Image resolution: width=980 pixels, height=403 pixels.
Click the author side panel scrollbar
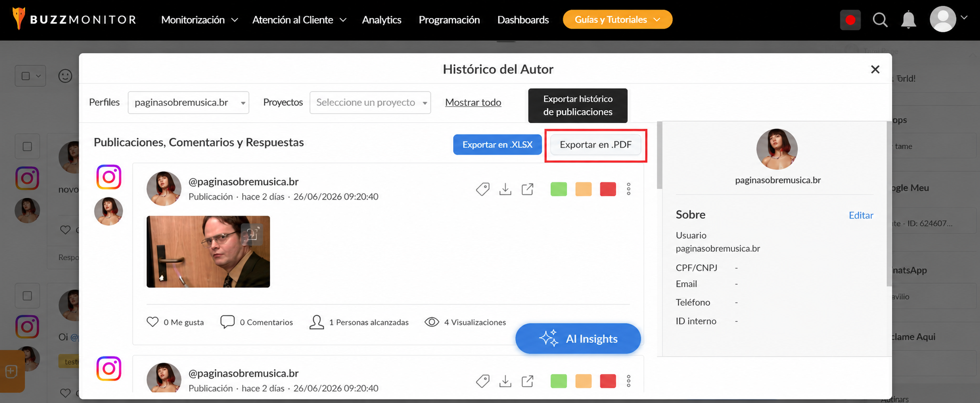(889, 204)
